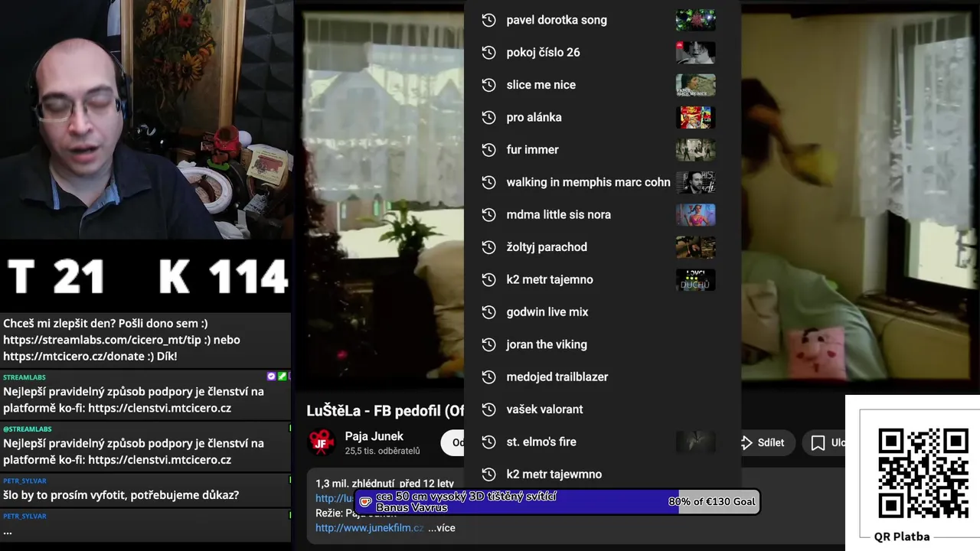Open thumbnail for 'slice me nice'
The width and height of the screenshot is (980, 551).
[x=695, y=85]
